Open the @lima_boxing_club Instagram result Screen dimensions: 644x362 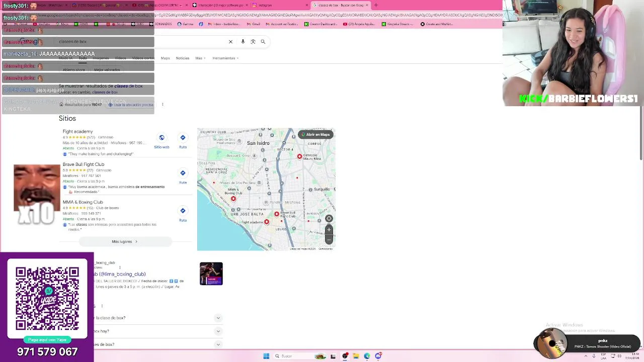(x=121, y=274)
